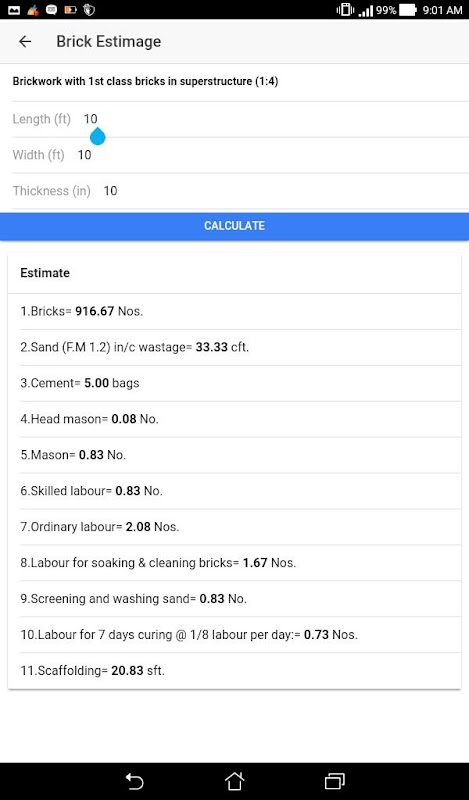Tap the battery icon in status bar
This screenshot has height=800, width=469.
[408, 10]
